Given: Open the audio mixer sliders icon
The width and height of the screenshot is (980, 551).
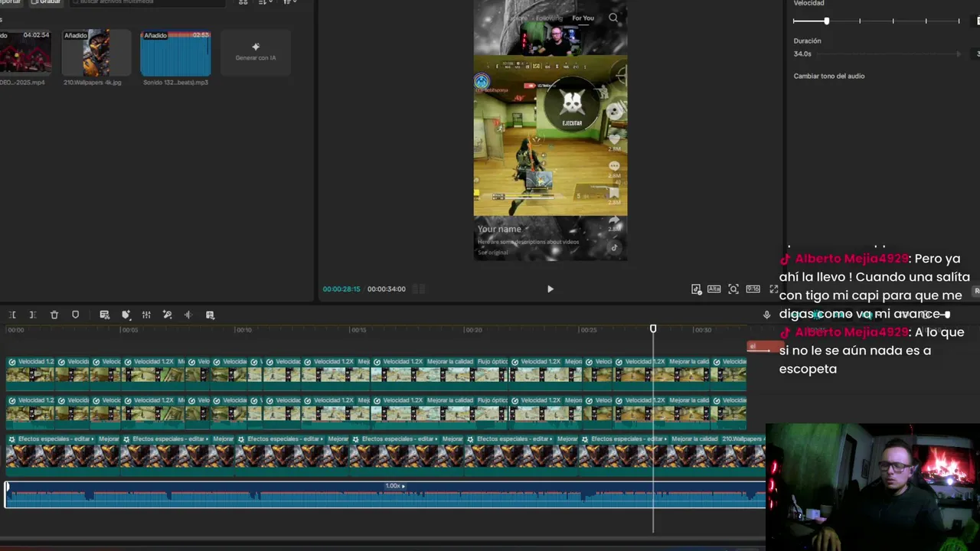Looking at the screenshot, I should [x=146, y=315].
